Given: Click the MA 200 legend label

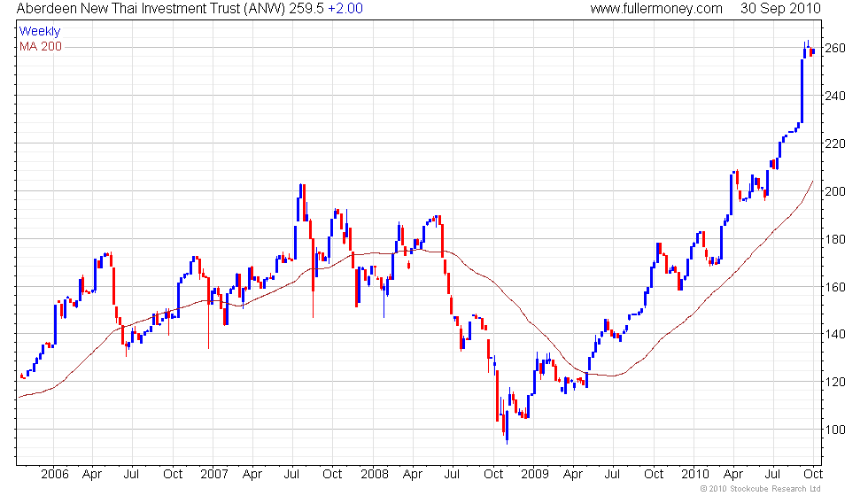Looking at the screenshot, I should 41,46.
